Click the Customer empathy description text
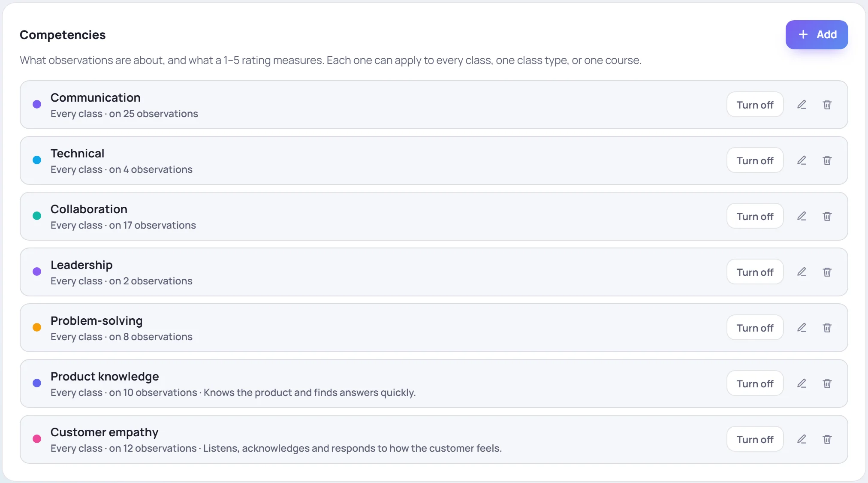This screenshot has width=868, height=483. point(353,448)
